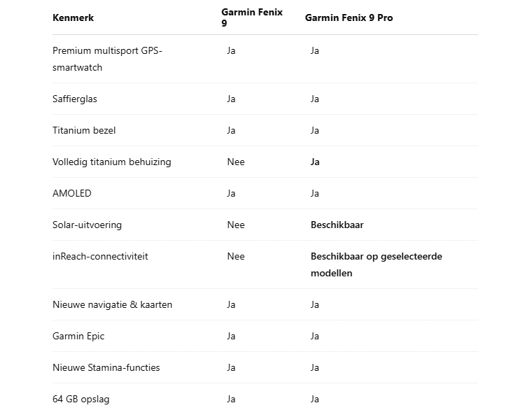This screenshot has height=417, width=532.
Task: Select the Titanium bezel row label
Action: 84,131
